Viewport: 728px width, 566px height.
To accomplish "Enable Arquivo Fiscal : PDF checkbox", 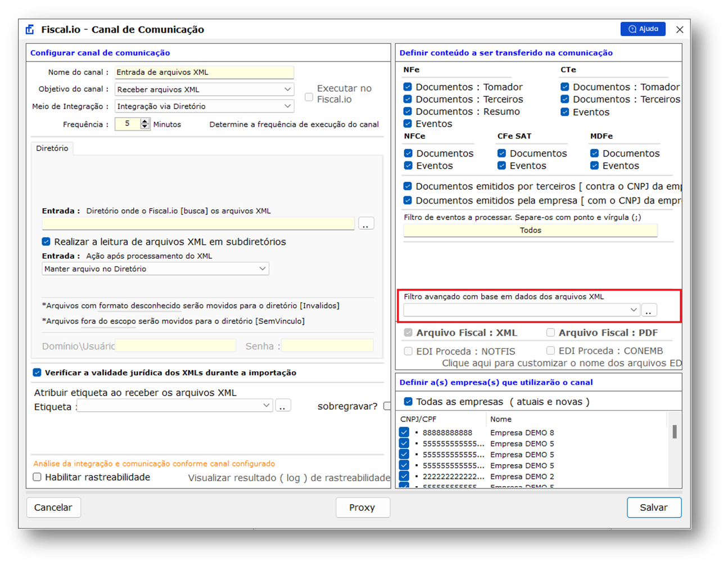I will (x=550, y=333).
